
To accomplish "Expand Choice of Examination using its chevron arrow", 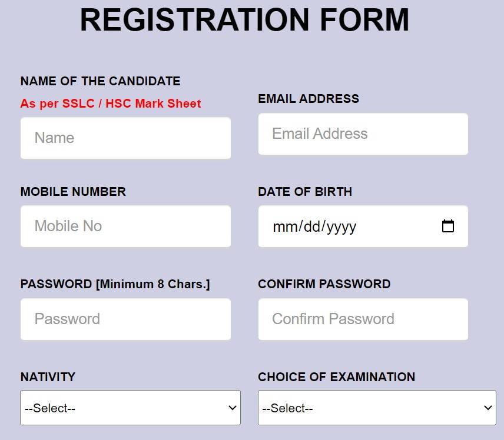I will (488, 408).
